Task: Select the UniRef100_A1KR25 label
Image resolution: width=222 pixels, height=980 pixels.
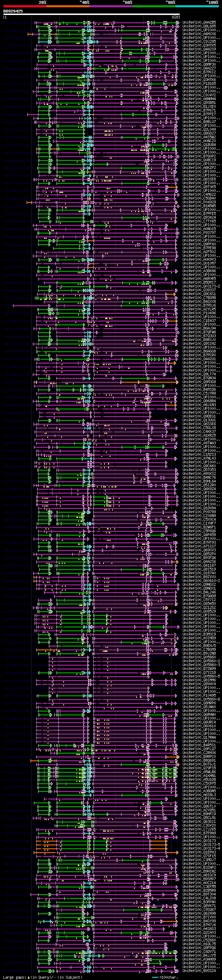Action: point(199,436)
